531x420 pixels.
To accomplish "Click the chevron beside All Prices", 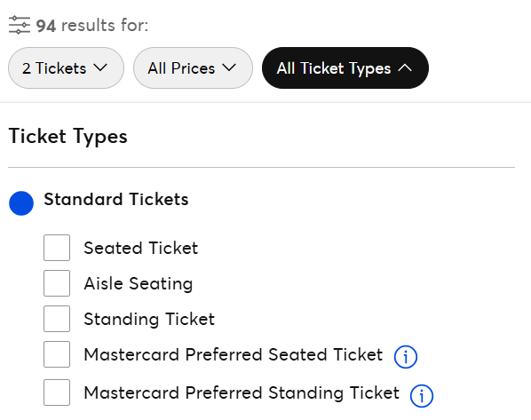I will click(229, 67).
